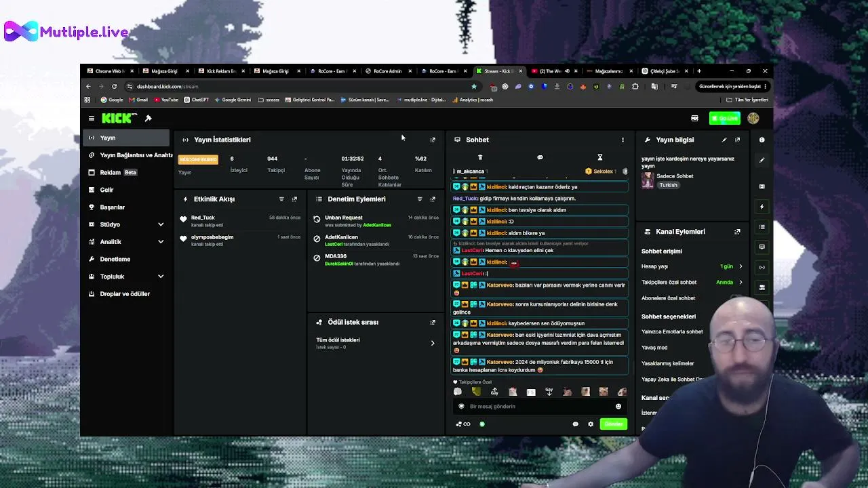Click the green Go Live button
This screenshot has height=488, width=868.
point(724,119)
